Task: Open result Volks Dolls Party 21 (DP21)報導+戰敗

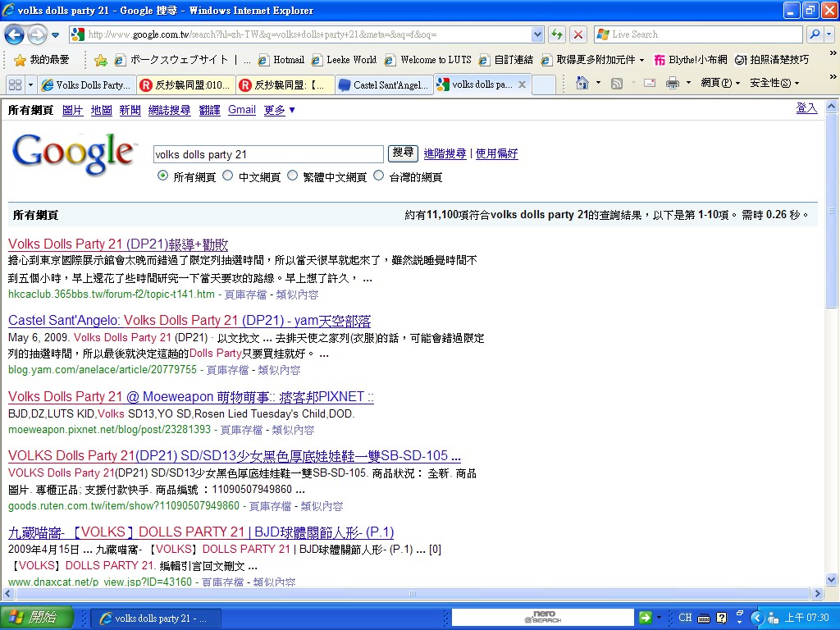Action: 118,244
